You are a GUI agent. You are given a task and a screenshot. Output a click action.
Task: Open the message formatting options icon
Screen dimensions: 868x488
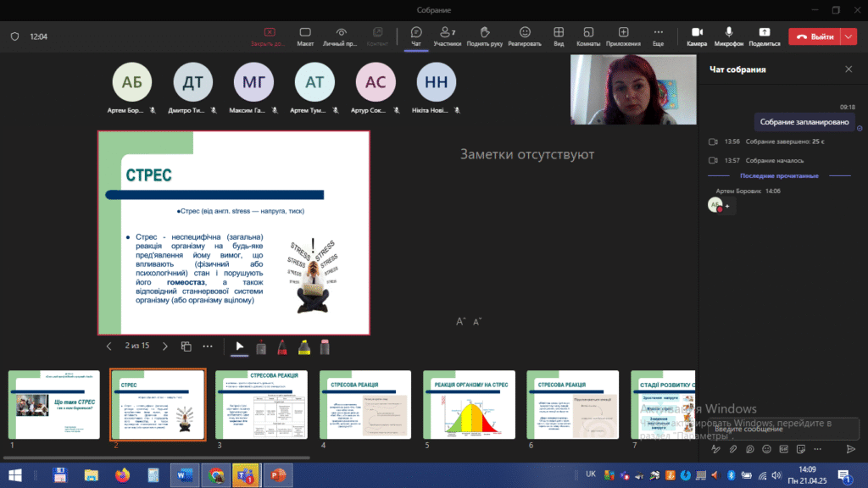pyautogui.click(x=715, y=449)
